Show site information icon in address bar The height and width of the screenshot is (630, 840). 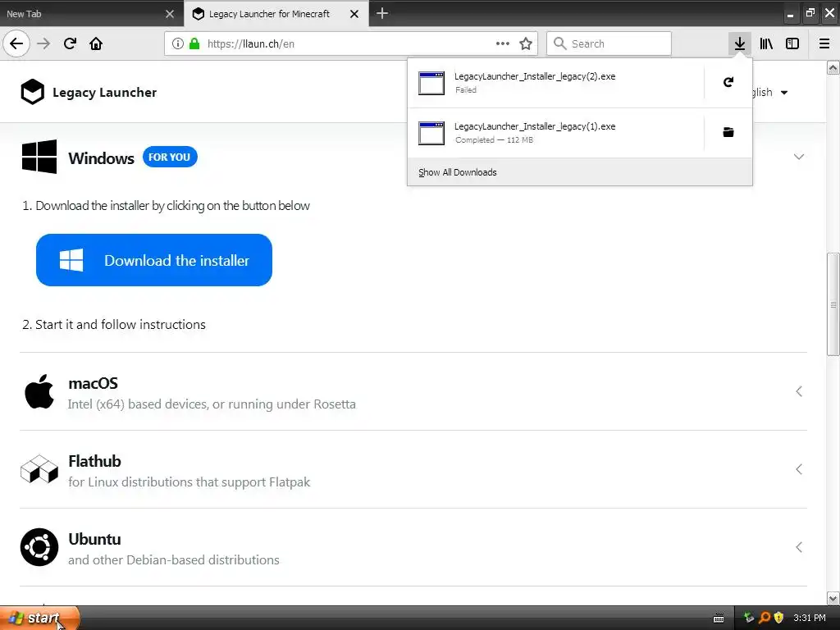point(178,43)
